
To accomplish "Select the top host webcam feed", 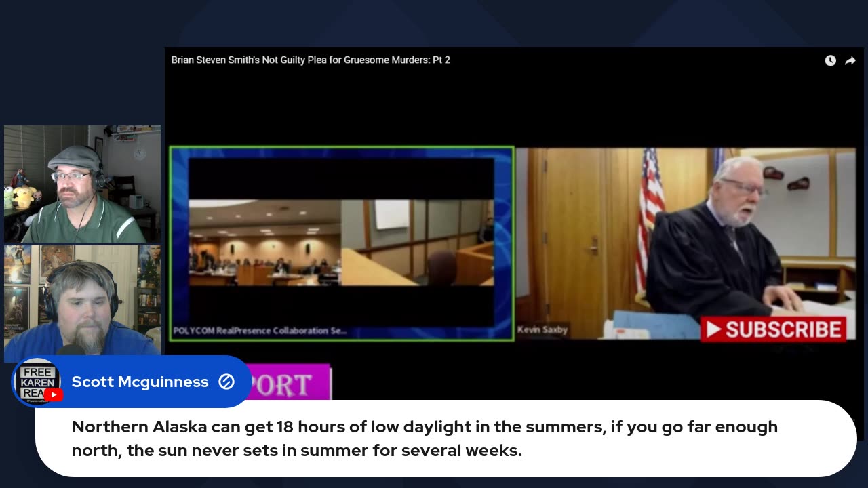I will pos(82,184).
